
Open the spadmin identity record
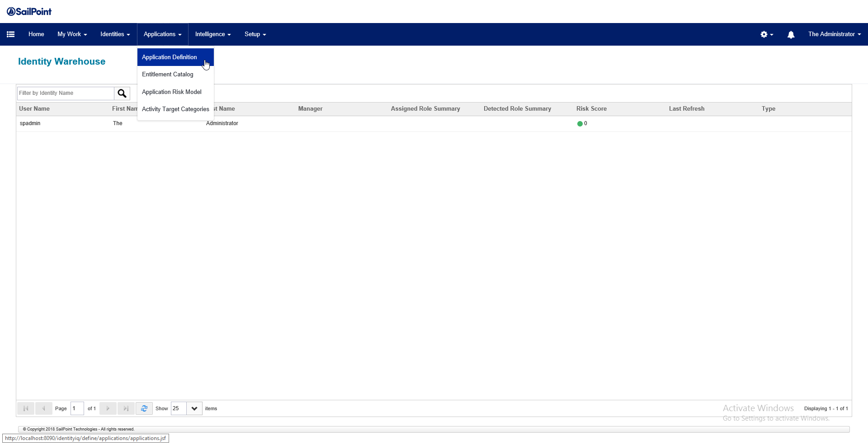30,123
